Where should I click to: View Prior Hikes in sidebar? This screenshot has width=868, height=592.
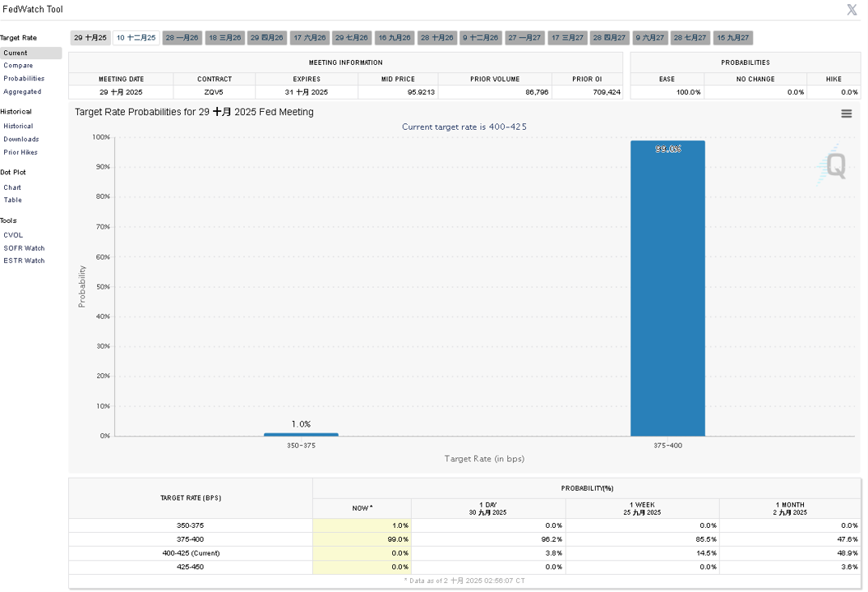(21, 152)
